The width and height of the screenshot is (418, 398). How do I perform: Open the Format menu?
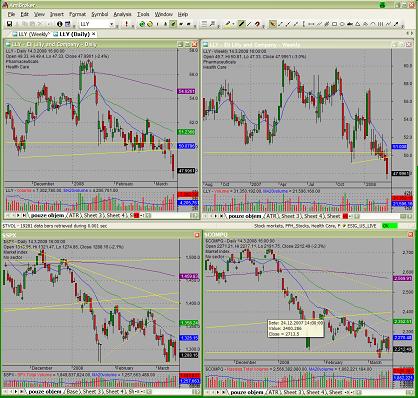77,14
